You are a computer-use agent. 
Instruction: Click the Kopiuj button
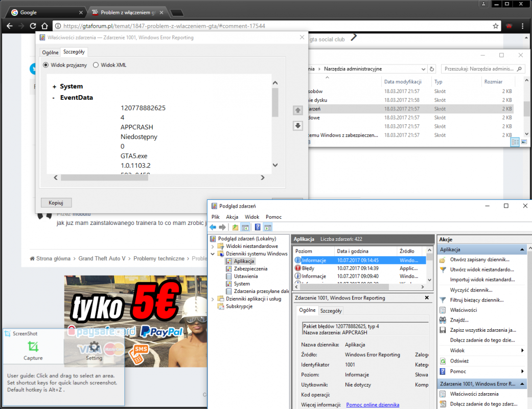(56, 202)
